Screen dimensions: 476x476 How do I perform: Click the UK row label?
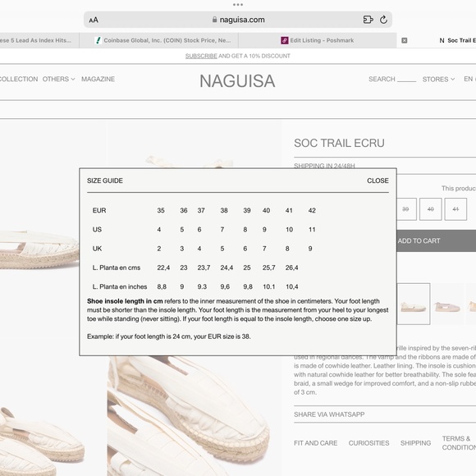click(x=97, y=249)
